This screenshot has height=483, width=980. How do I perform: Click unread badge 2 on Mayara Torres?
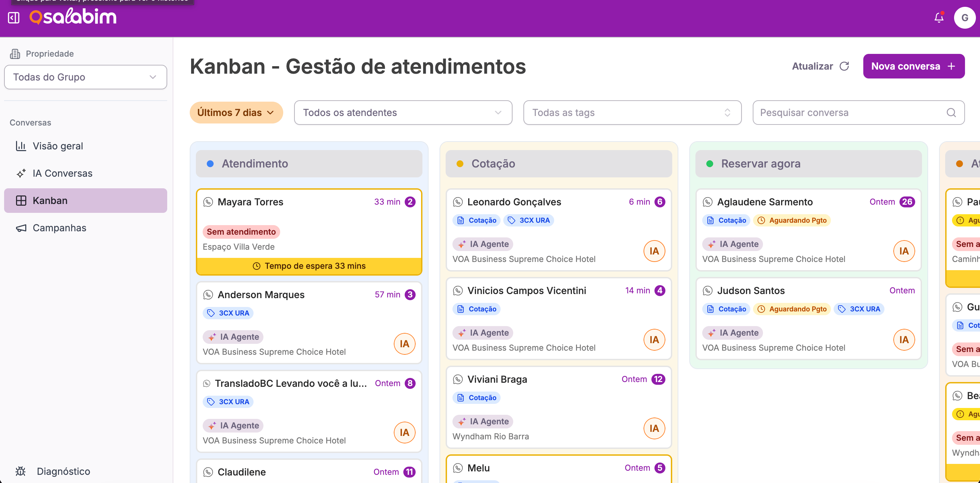410,202
